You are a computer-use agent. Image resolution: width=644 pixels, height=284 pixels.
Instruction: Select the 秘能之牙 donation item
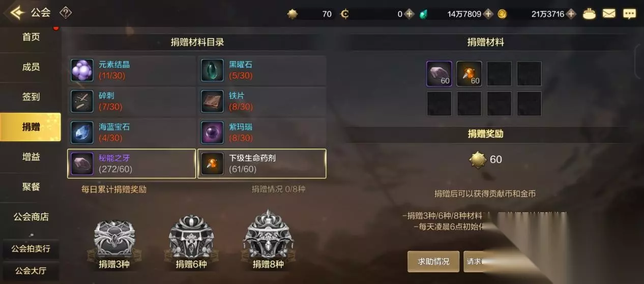pyautogui.click(x=132, y=163)
